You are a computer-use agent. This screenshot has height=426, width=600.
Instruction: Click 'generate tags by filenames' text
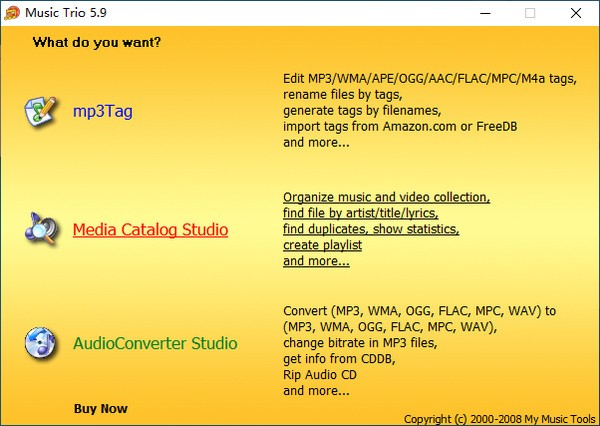pyautogui.click(x=362, y=111)
